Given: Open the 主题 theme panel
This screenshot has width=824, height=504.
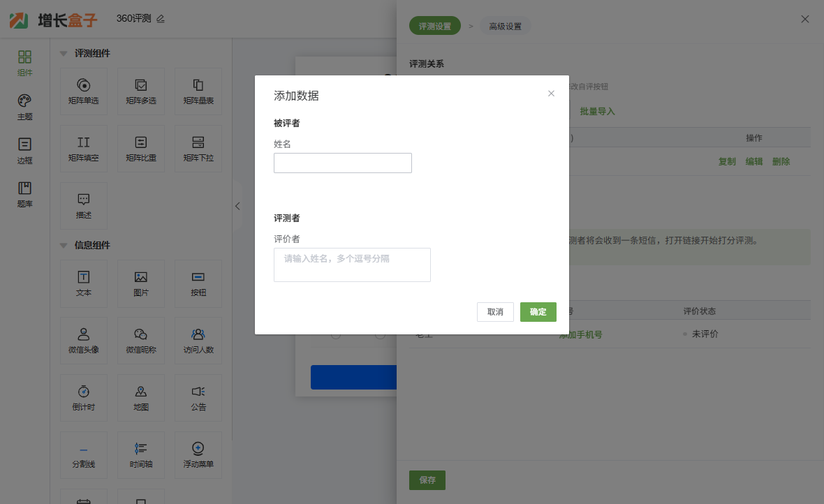Looking at the screenshot, I should tap(24, 108).
